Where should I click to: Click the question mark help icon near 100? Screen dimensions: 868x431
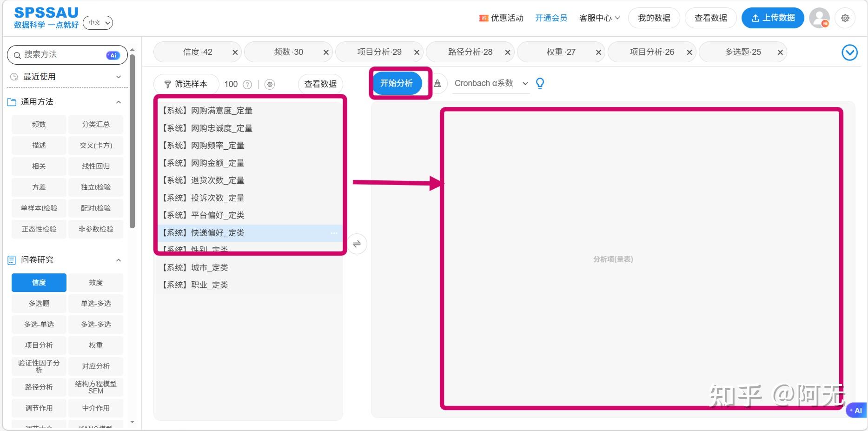pyautogui.click(x=248, y=84)
